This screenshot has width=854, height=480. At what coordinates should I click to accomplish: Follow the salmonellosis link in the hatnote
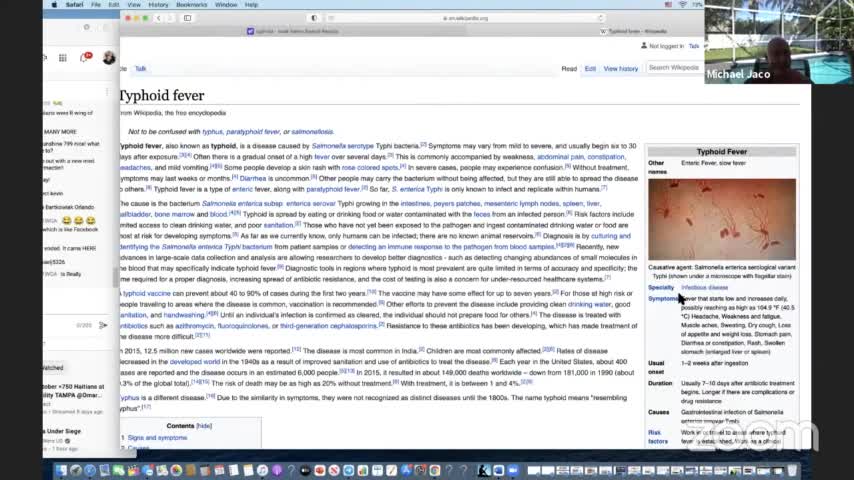point(312,132)
